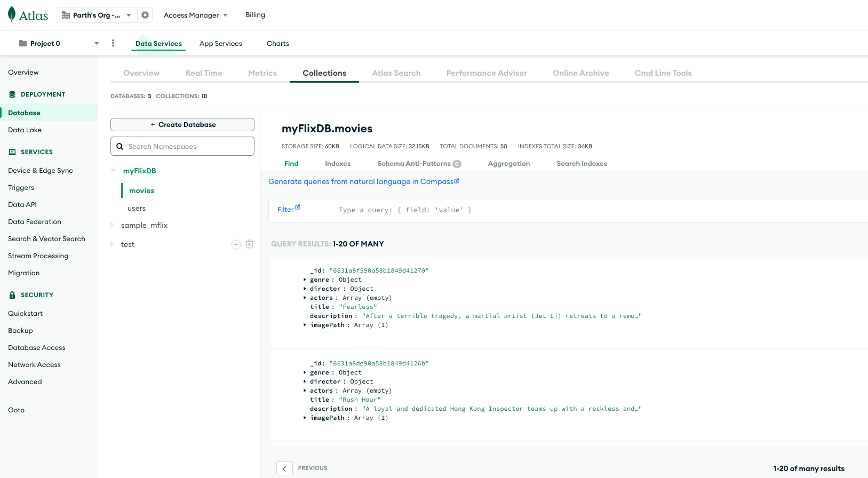The width and height of the screenshot is (868, 478).
Task: Switch to App Services tab
Action: (x=221, y=44)
